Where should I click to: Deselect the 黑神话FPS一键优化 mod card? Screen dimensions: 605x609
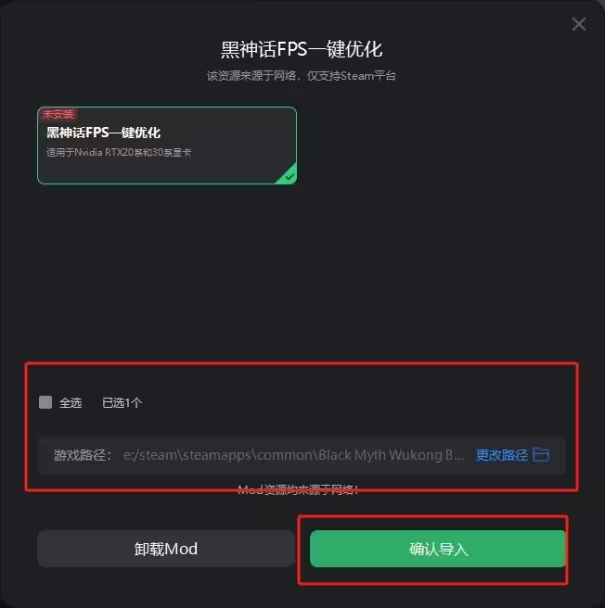pyautogui.click(x=167, y=145)
